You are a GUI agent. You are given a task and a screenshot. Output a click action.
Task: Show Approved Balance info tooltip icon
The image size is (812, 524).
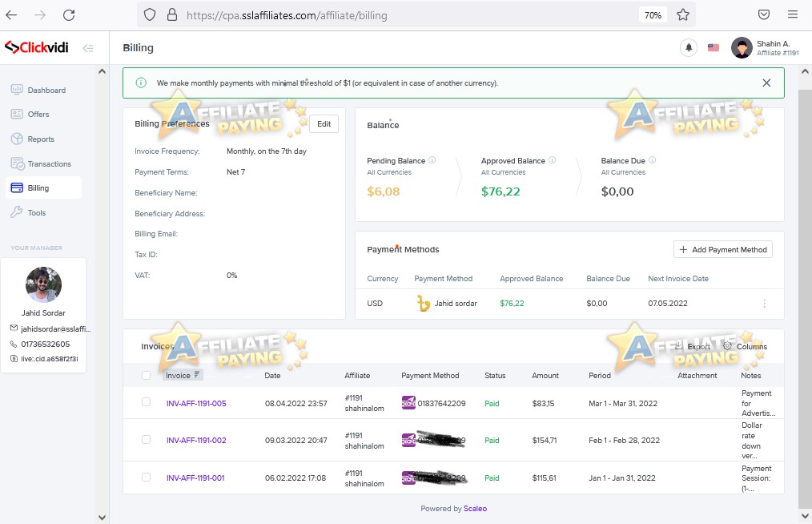pyautogui.click(x=552, y=160)
